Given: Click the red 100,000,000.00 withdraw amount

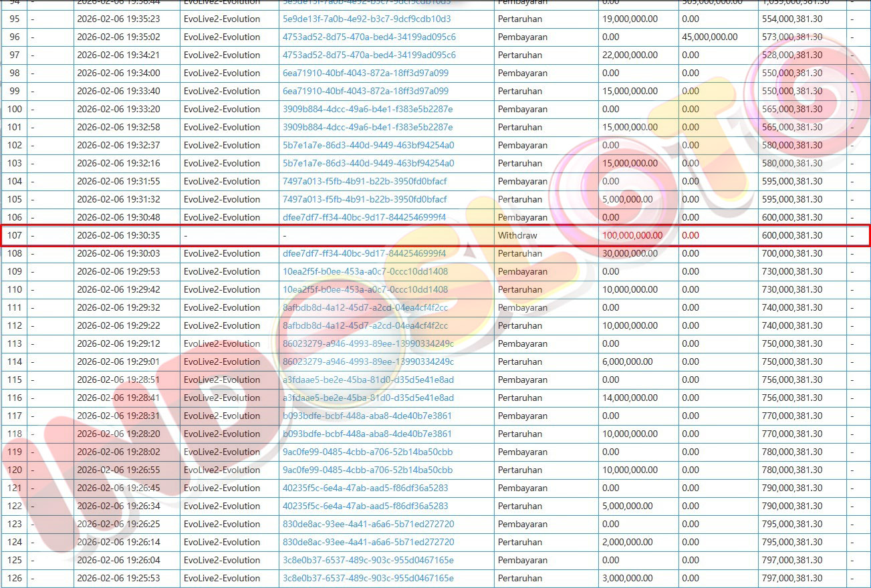Looking at the screenshot, I should pyautogui.click(x=632, y=236).
